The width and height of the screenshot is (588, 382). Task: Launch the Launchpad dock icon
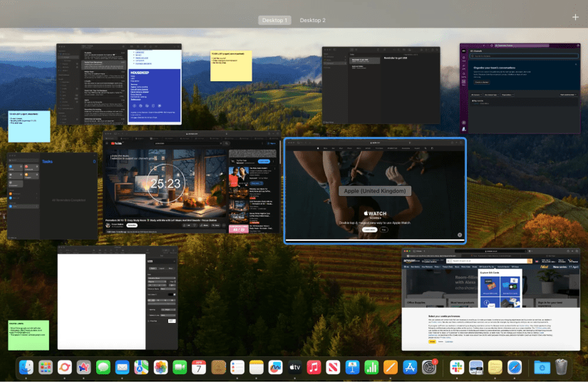click(46, 367)
